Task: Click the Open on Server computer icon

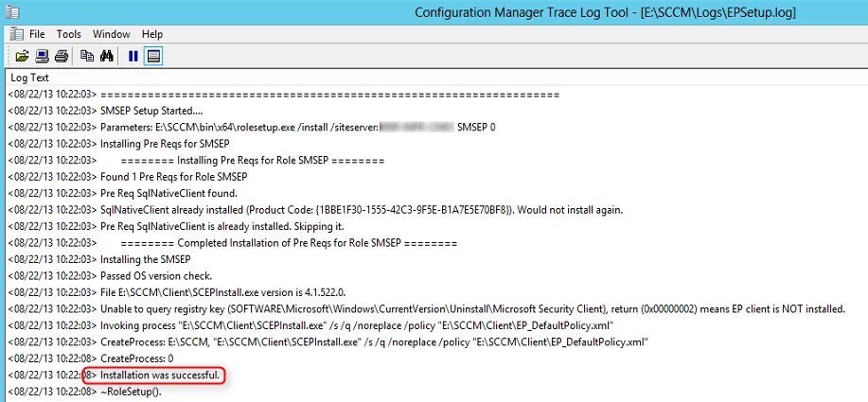Action: pyautogui.click(x=42, y=56)
